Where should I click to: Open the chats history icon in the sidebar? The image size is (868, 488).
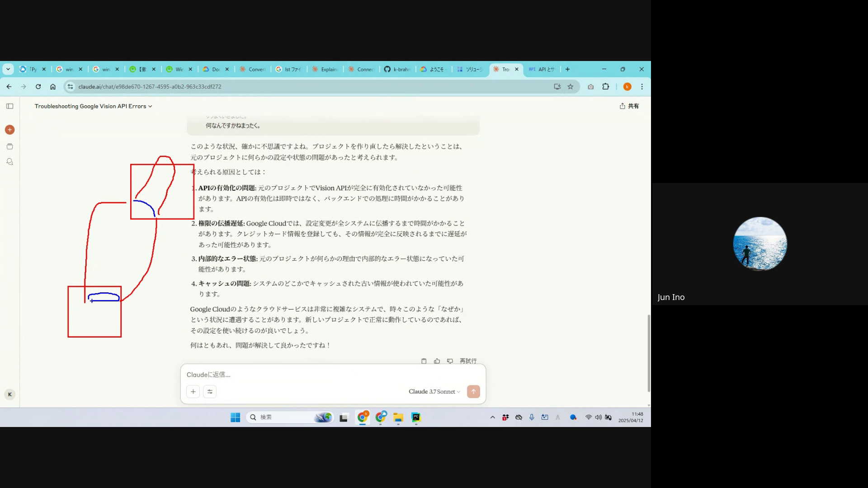coord(9,162)
